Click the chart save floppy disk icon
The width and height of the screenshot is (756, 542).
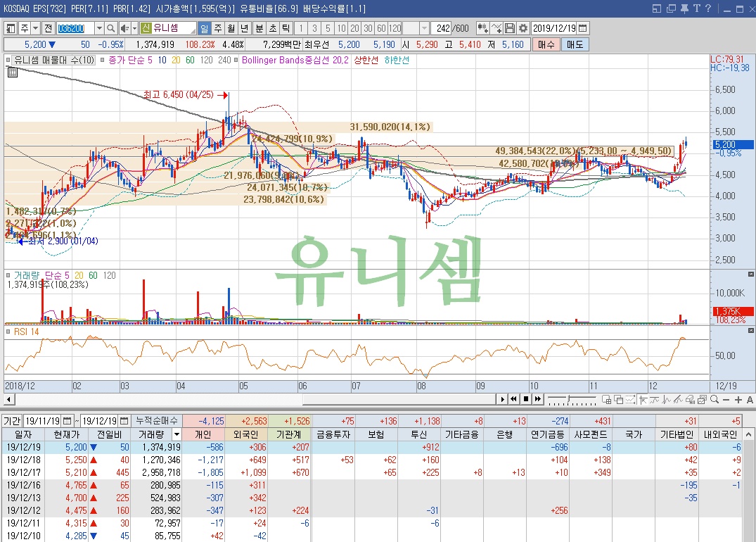pos(510,28)
